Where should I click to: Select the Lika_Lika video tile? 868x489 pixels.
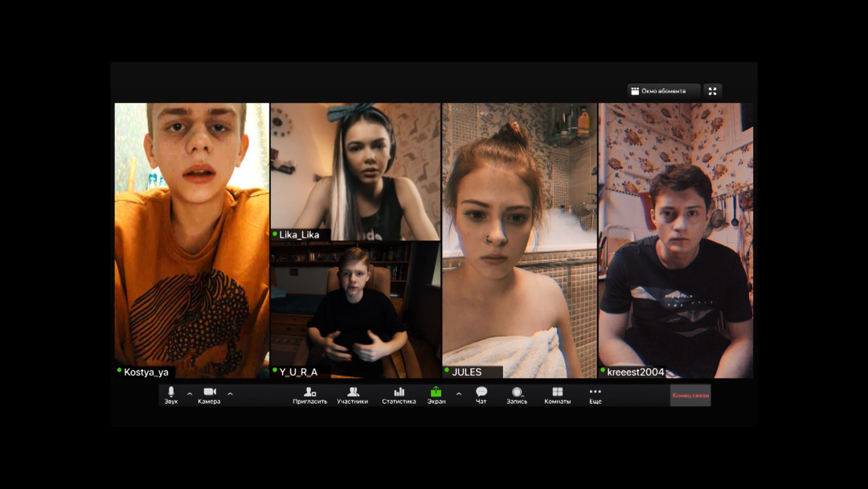click(355, 171)
